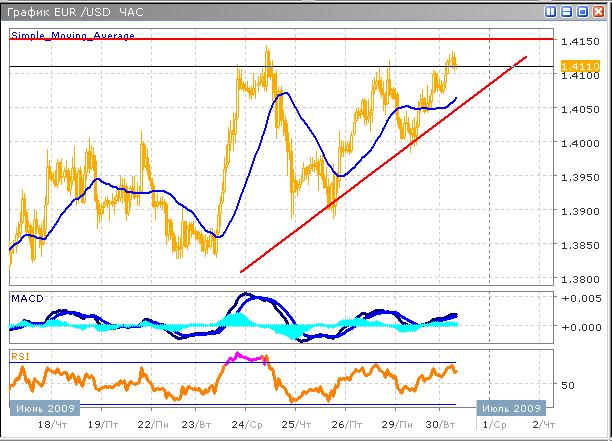The height and width of the screenshot is (441, 612).
Task: Click the horizontal split window icon
Action: (568, 11)
